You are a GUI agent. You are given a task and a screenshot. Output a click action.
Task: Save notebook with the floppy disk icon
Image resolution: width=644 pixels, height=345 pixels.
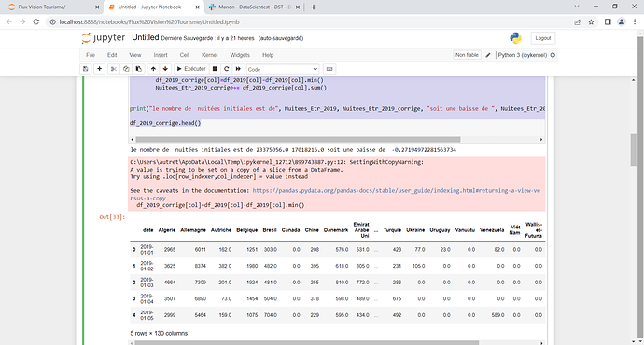pyautogui.click(x=86, y=69)
